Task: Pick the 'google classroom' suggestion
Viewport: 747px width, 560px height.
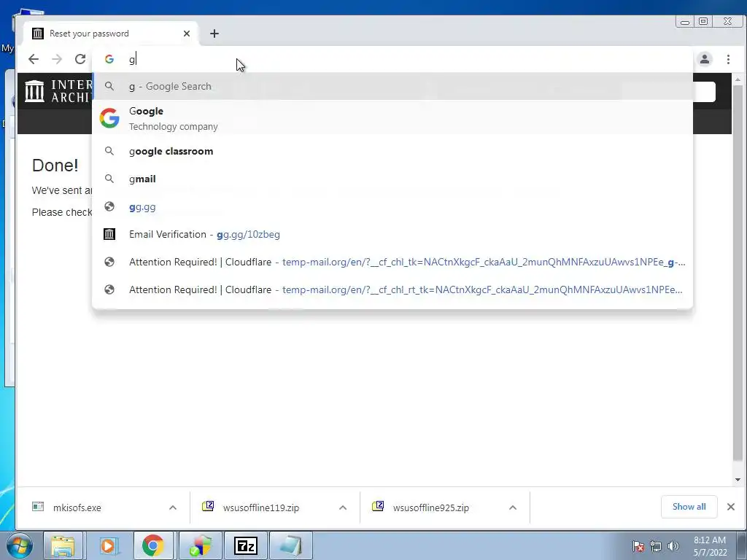Action: pyautogui.click(x=392, y=151)
